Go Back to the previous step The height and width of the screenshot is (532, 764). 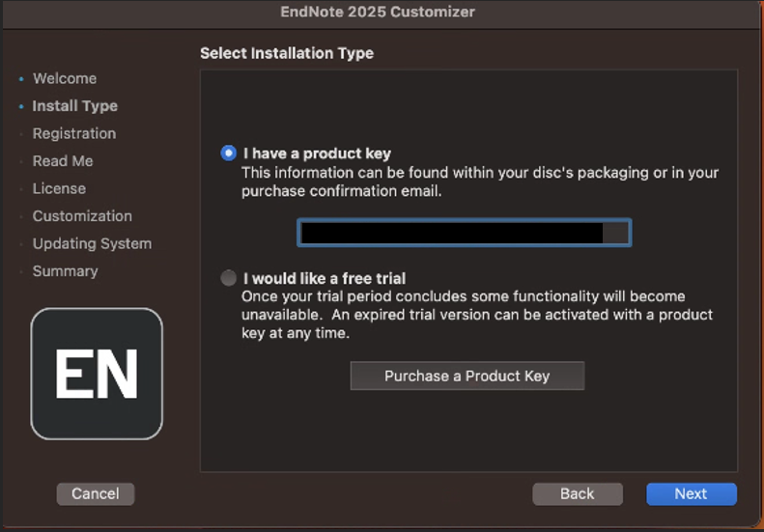pyautogui.click(x=577, y=493)
